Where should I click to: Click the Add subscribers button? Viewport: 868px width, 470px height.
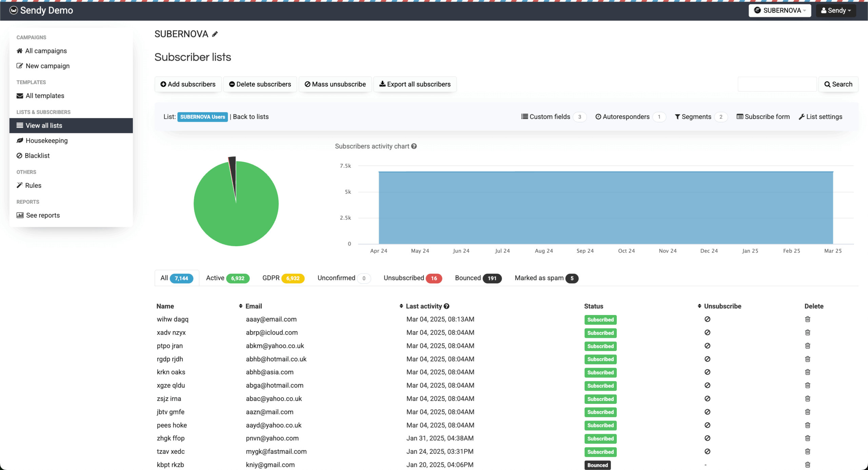pyautogui.click(x=188, y=84)
